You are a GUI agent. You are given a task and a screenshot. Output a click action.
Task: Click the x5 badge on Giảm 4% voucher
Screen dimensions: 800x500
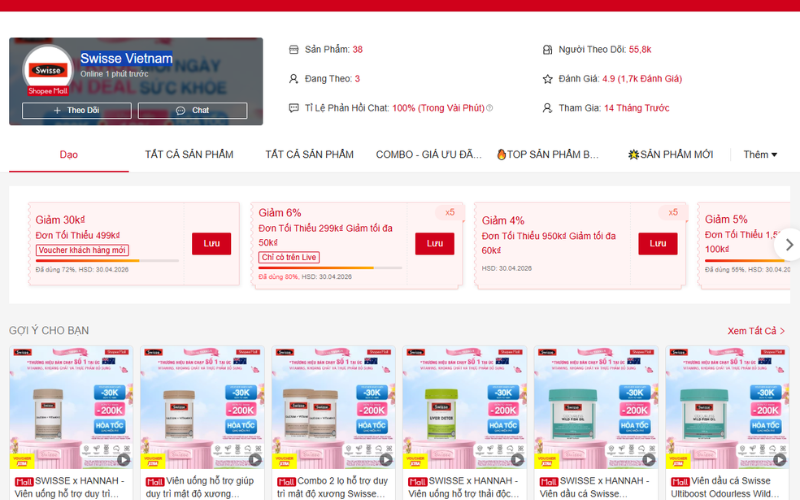673,212
